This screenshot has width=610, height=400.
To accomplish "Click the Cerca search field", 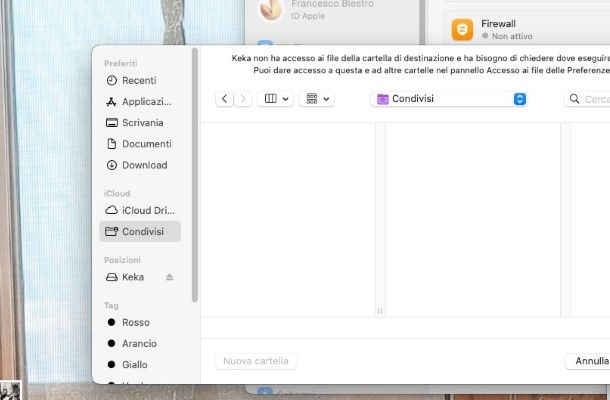I will [587, 99].
